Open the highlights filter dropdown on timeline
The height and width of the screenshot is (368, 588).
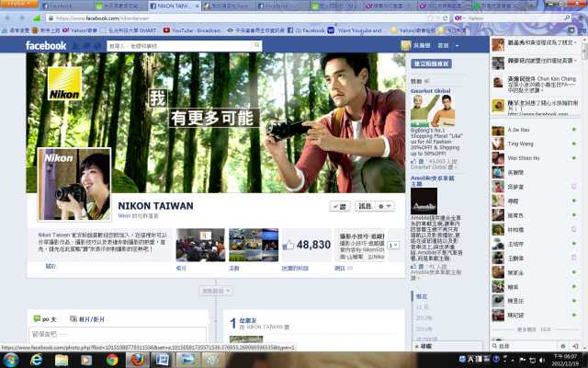(x=216, y=291)
